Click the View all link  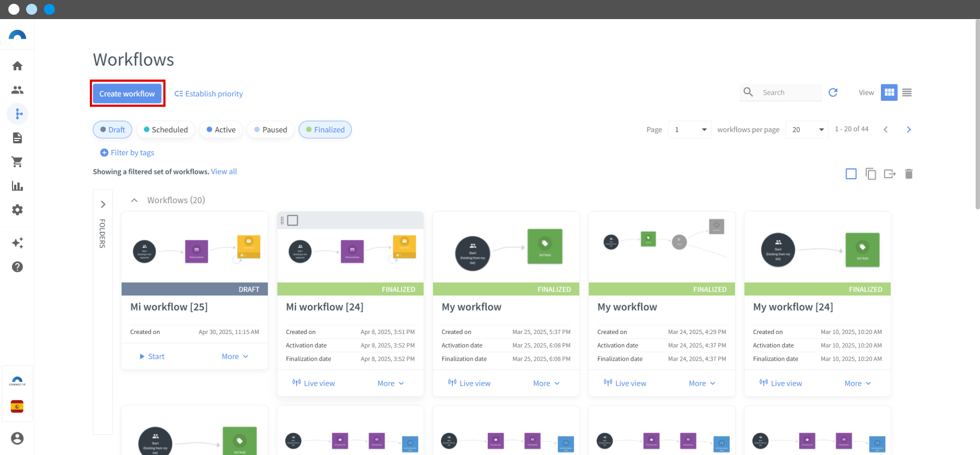click(x=224, y=172)
